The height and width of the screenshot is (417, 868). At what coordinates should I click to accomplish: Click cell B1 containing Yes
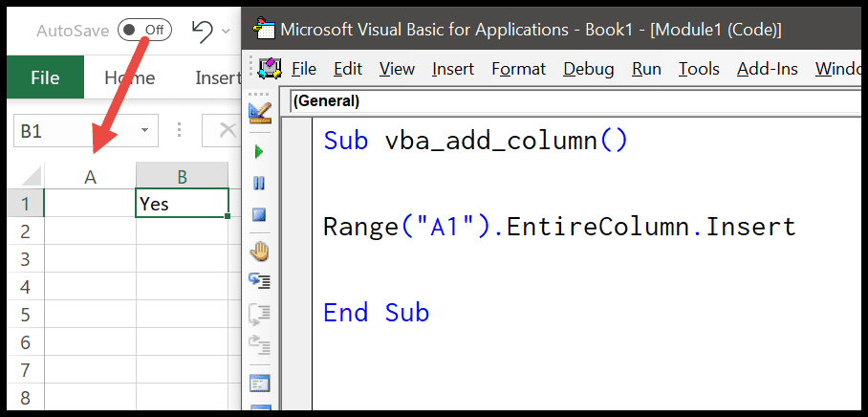click(x=183, y=204)
